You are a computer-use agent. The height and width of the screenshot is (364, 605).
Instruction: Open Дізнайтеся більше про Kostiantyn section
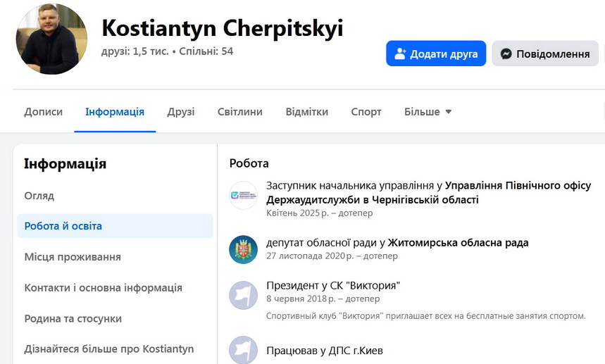(109, 349)
